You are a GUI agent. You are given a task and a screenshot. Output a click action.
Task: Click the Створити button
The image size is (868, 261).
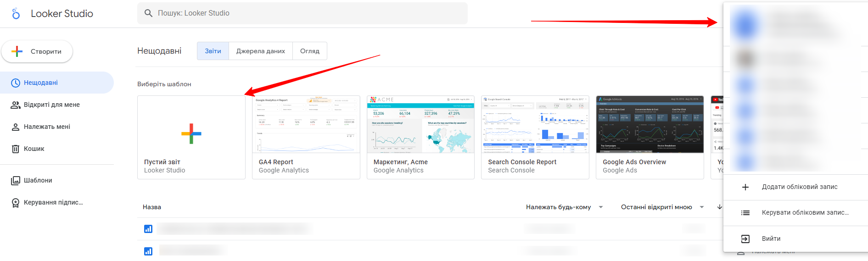click(x=37, y=51)
